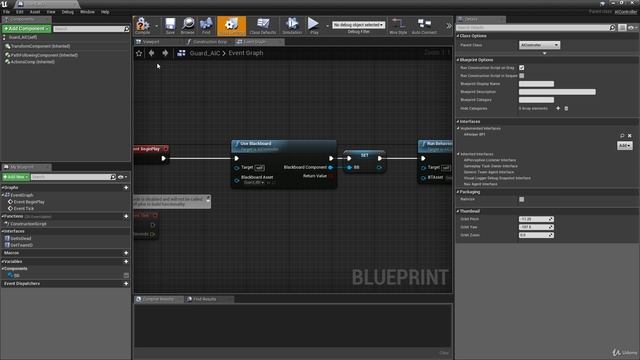Image resolution: width=640 pixels, height=360 pixels.
Task: Click the Play toolbar button
Action: click(313, 25)
